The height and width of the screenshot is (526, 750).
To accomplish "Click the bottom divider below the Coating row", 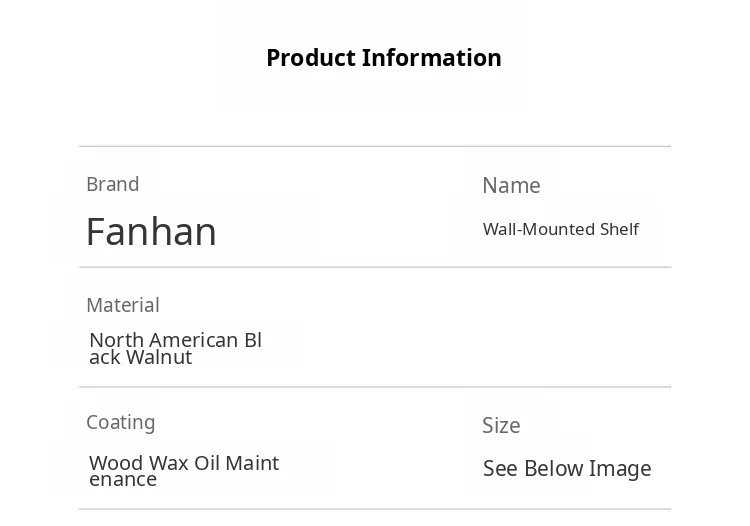I will (375, 509).
